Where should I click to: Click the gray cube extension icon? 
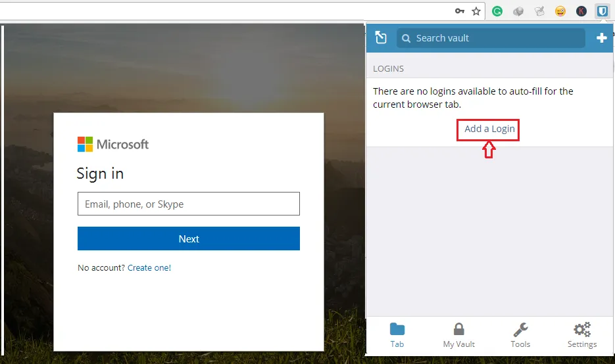(x=518, y=11)
